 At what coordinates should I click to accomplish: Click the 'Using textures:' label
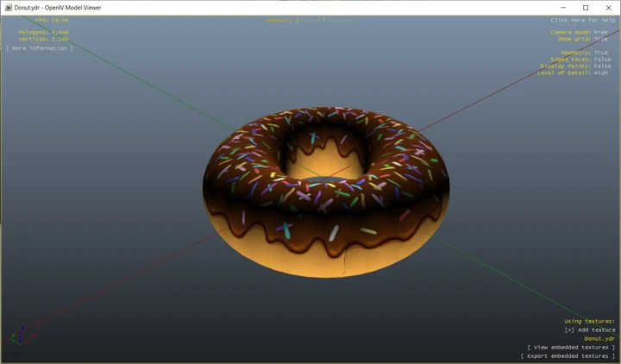[x=590, y=321]
